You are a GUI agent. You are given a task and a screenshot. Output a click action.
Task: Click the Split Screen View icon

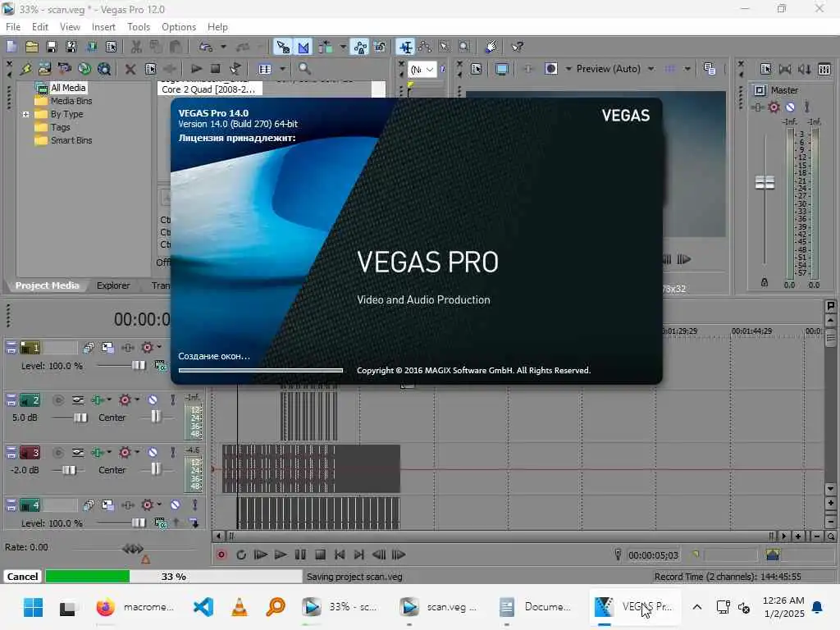click(550, 69)
